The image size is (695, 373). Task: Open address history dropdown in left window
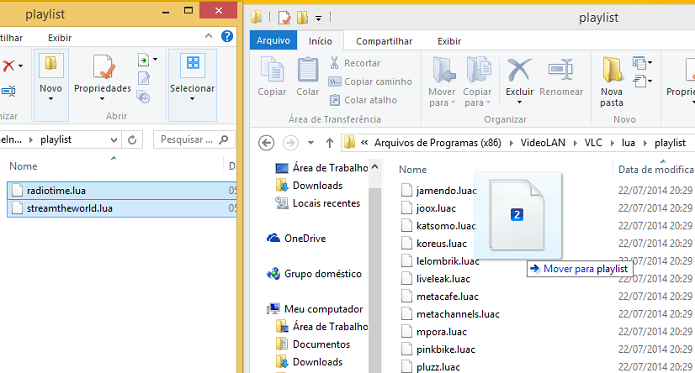point(114,140)
